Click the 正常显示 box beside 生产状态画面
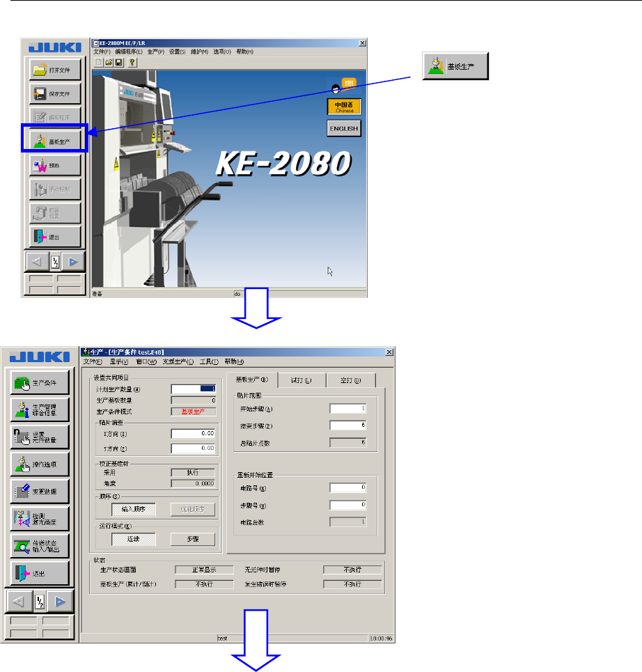 click(204, 570)
